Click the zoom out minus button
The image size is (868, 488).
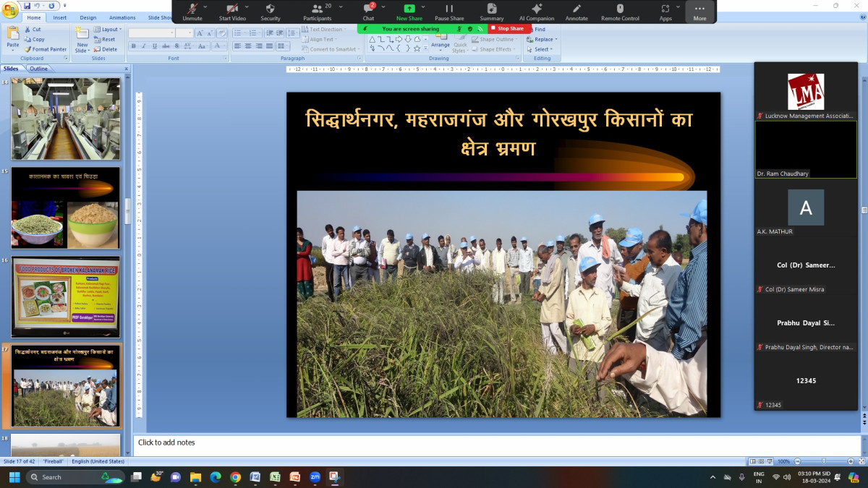pyautogui.click(x=796, y=461)
